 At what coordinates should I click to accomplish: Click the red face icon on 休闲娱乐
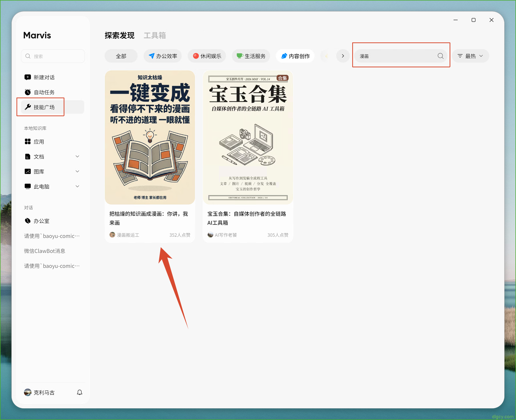click(x=196, y=56)
